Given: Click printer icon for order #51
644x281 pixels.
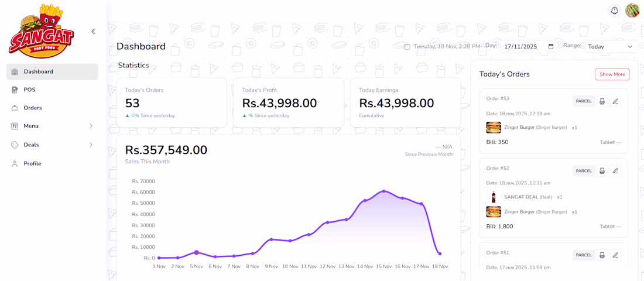Looking at the screenshot, I should click(602, 255).
